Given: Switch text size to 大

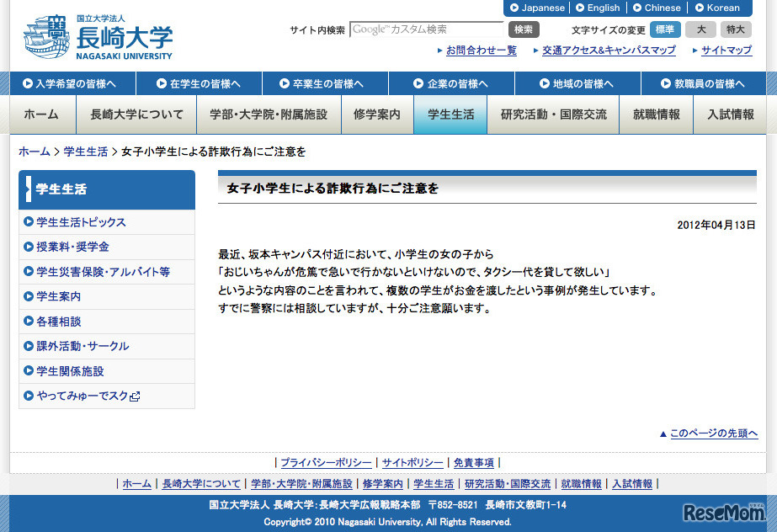Looking at the screenshot, I should (700, 29).
